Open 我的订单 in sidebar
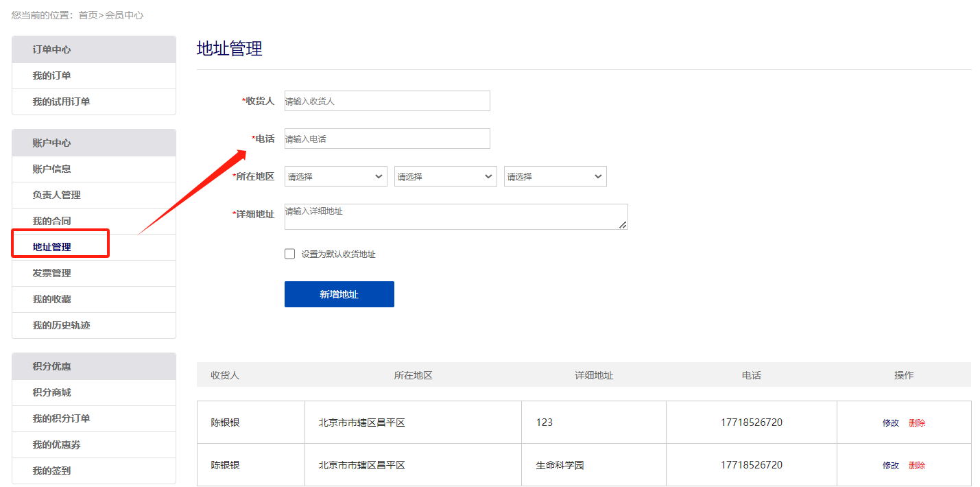Screen dimensions: 980x487 pyautogui.click(x=51, y=75)
